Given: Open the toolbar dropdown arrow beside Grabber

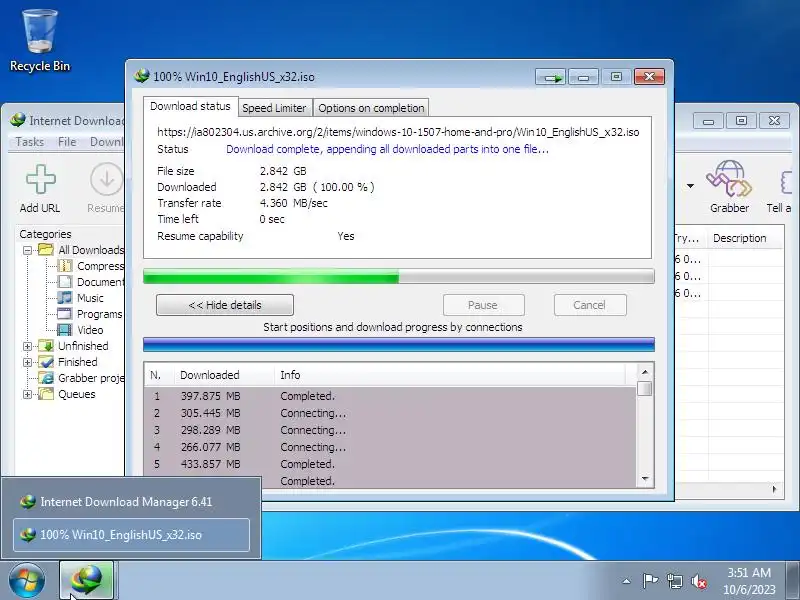Looking at the screenshot, I should point(690,186).
